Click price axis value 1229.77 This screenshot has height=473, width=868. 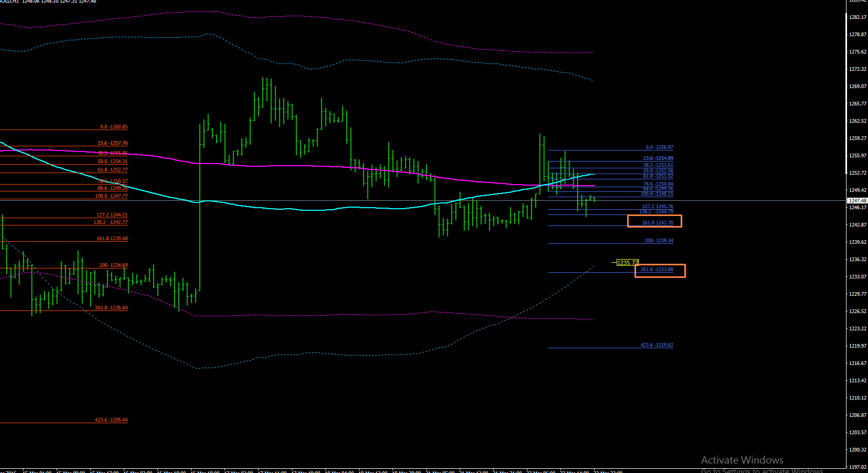click(858, 294)
